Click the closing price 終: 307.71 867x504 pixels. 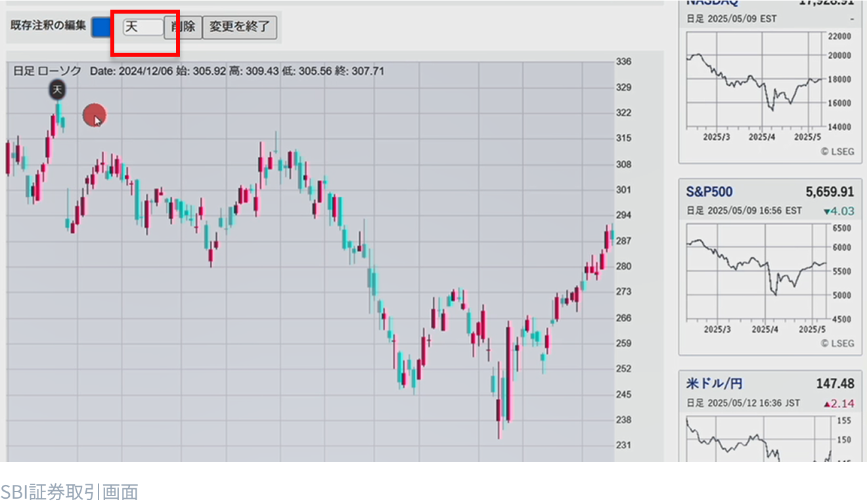[x=359, y=71]
